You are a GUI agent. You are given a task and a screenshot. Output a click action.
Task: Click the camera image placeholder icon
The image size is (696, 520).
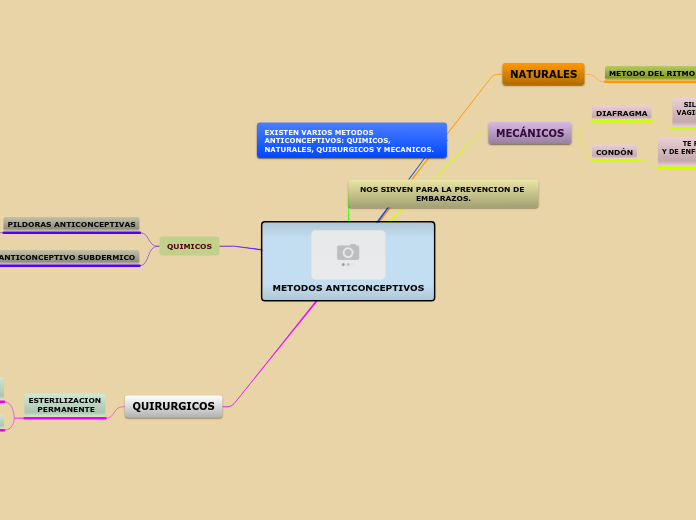[348, 252]
